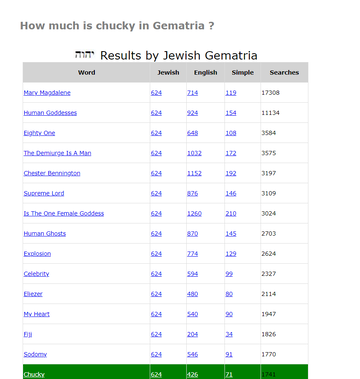The image size is (360, 379).
Task: Click English value 714 for Mary Magdalene
Action: coord(192,93)
